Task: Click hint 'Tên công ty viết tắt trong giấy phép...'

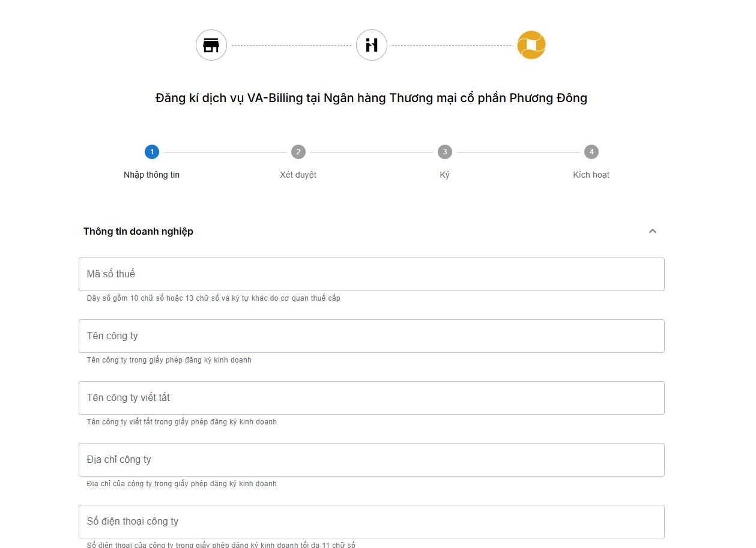Action: point(182,422)
